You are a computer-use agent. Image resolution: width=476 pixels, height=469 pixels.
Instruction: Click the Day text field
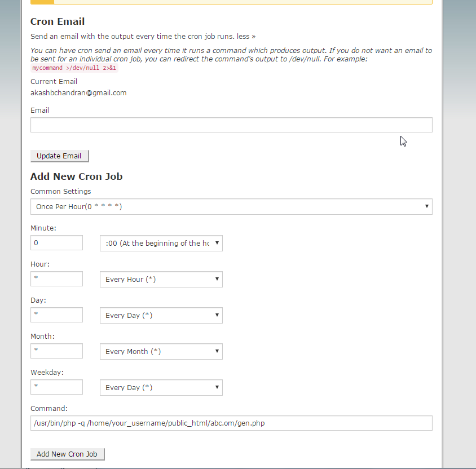(x=56, y=315)
